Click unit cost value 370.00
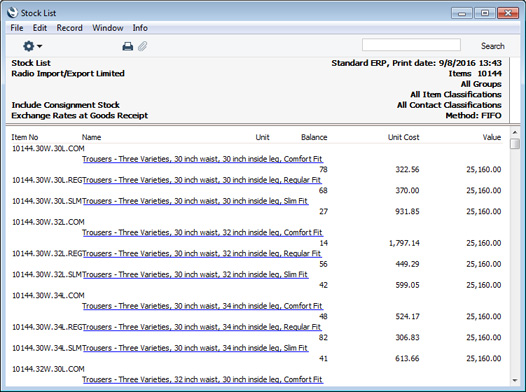This screenshot has width=526, height=392. pyautogui.click(x=407, y=190)
